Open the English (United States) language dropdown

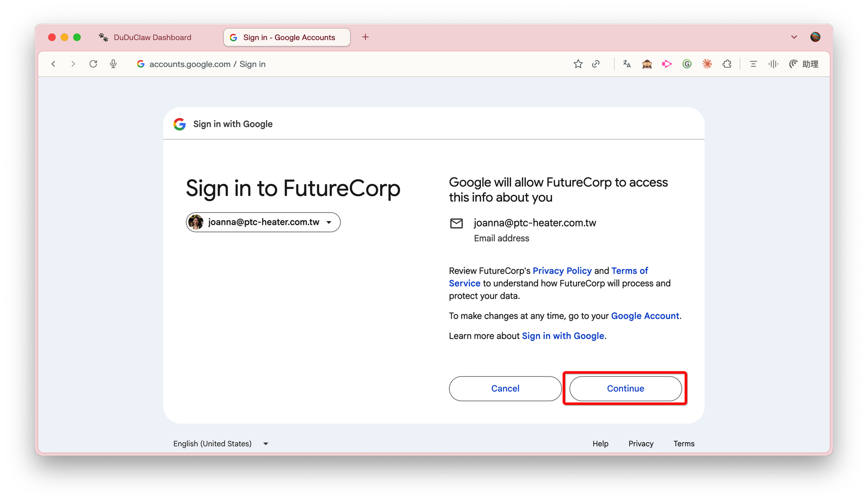click(x=221, y=444)
